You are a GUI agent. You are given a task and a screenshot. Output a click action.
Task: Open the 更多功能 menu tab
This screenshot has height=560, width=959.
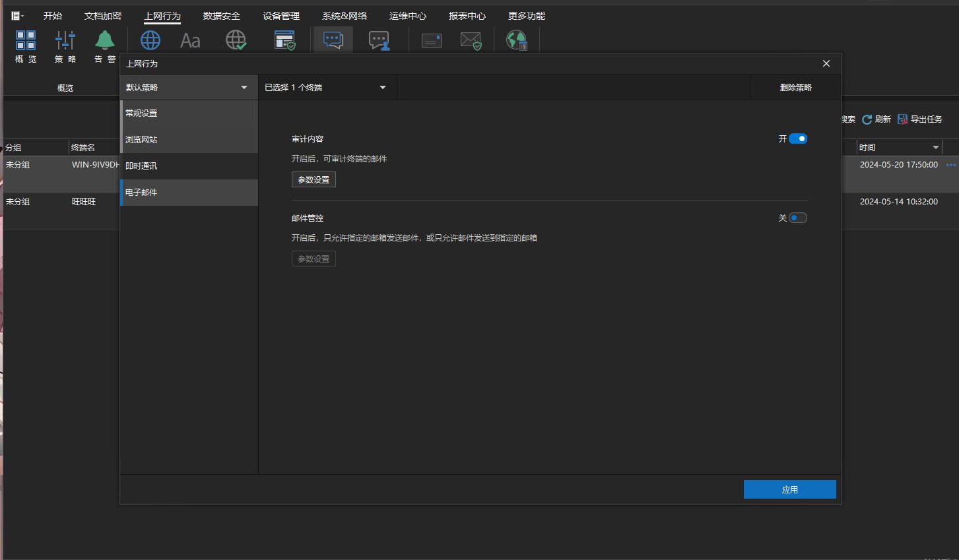[x=527, y=16]
